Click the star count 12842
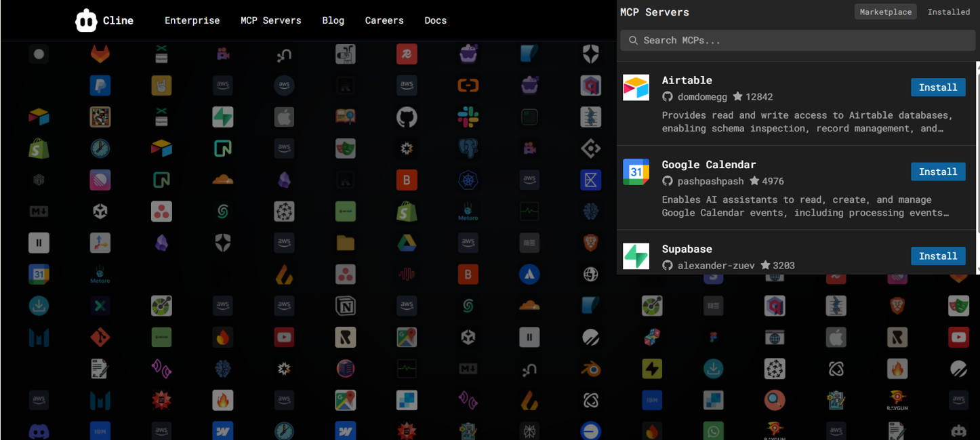 point(753,97)
